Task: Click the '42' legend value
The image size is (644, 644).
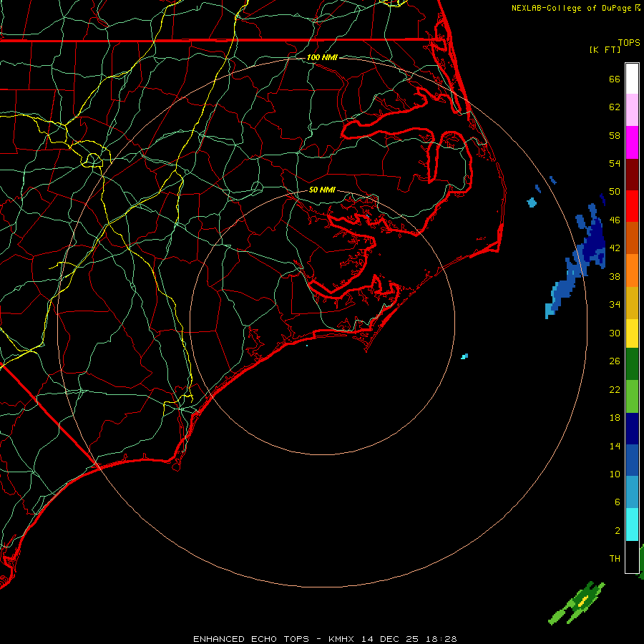Action: (x=615, y=248)
